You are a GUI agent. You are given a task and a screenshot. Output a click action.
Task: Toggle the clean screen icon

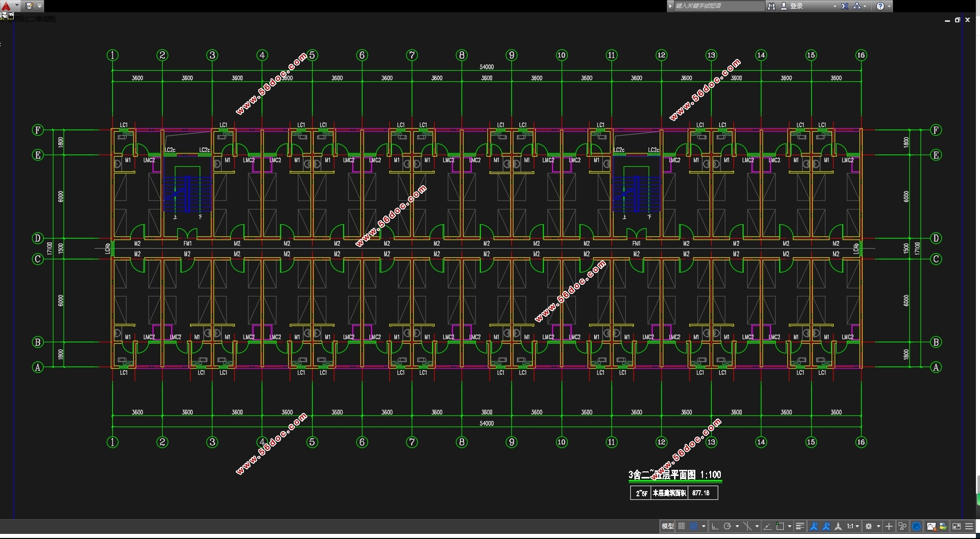pyautogui.click(x=956, y=526)
